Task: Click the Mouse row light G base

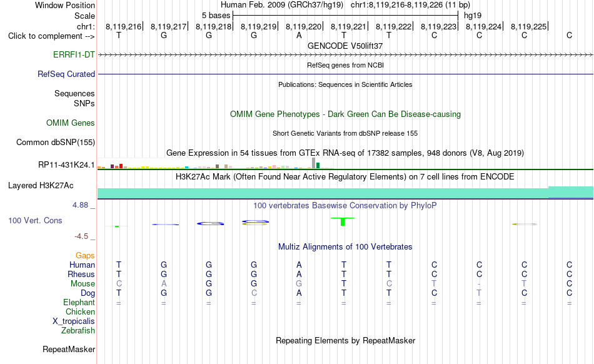Action: 299,284
